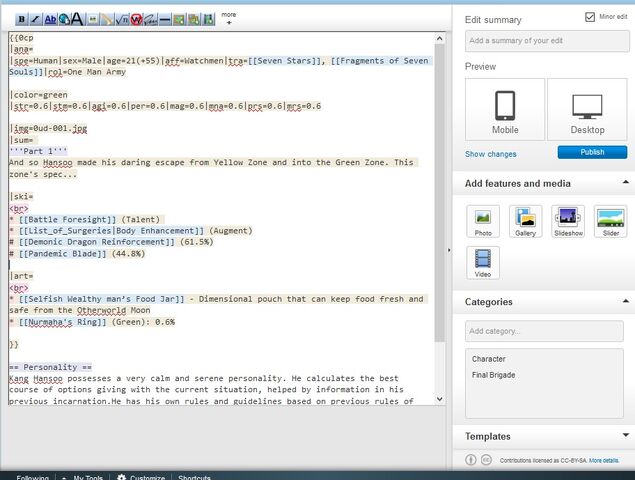Click the |color=green line in editor
The image size is (635, 480).
click(38, 95)
